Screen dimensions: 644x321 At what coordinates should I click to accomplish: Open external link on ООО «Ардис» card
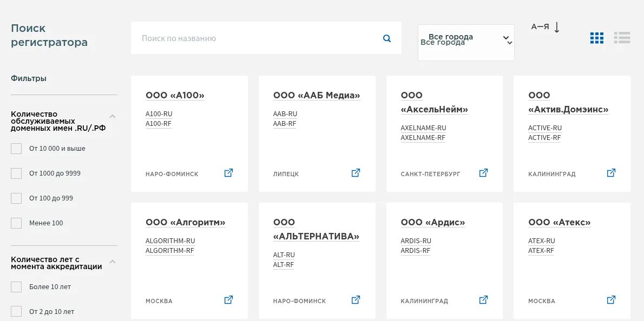[483, 300]
